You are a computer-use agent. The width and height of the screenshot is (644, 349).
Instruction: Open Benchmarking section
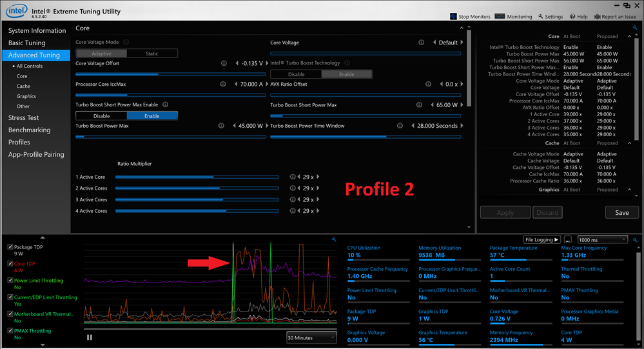(x=29, y=130)
